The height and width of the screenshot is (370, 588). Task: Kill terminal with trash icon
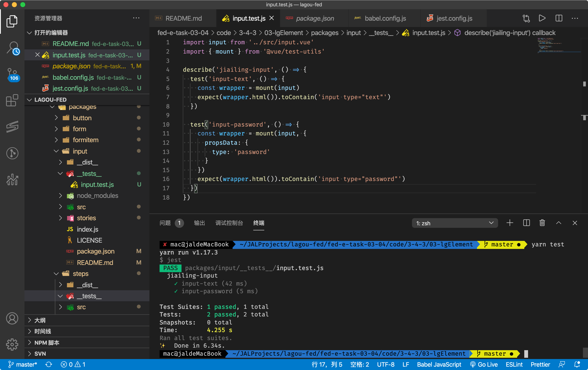pyautogui.click(x=542, y=223)
